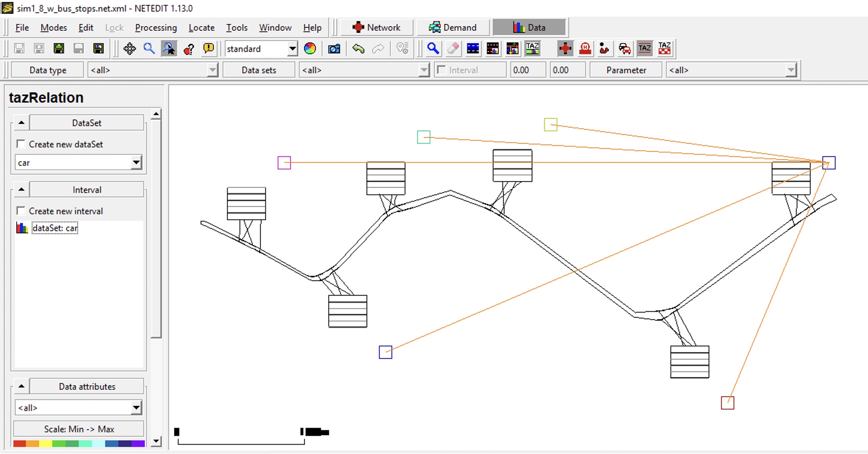Collapse the DataSet section arrow
Viewport: 868px width, 454px height.
[x=21, y=123]
